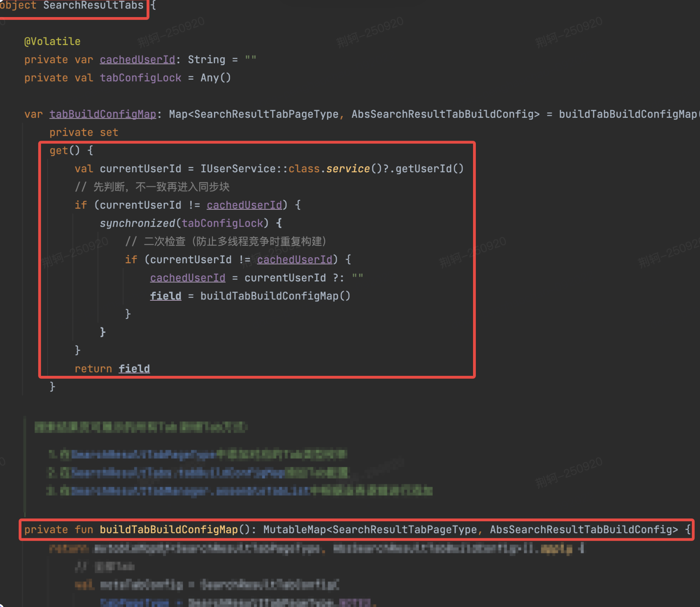Click MutableMap in the function return type

click(294, 530)
